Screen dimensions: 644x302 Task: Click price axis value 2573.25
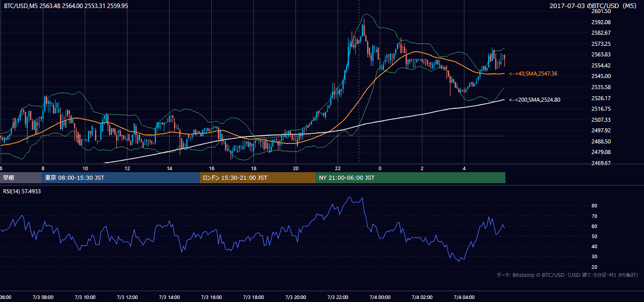[601, 44]
